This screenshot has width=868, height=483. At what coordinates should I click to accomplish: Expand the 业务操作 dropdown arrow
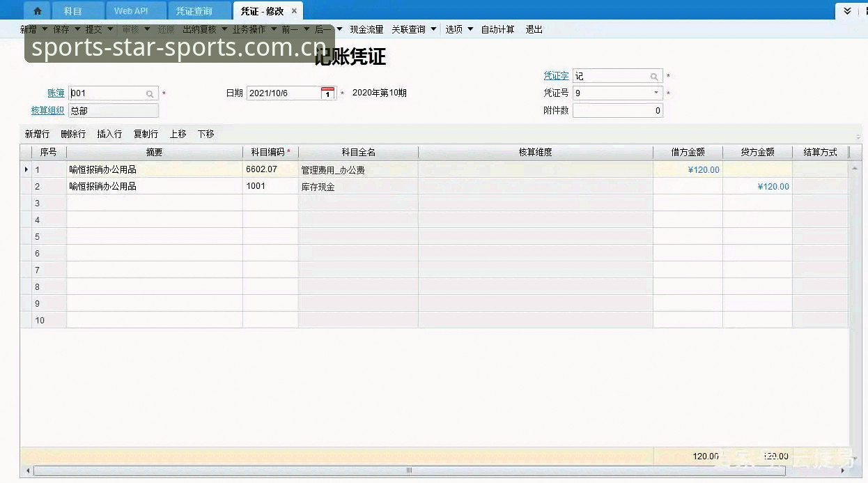[273, 29]
